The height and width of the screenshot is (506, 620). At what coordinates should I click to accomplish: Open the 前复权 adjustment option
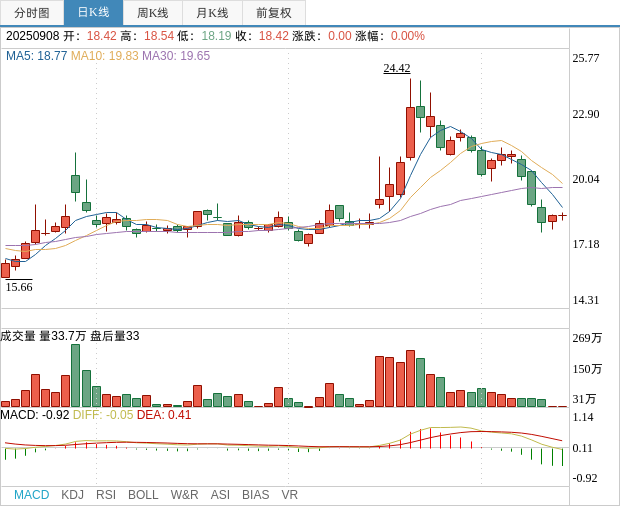coord(274,13)
